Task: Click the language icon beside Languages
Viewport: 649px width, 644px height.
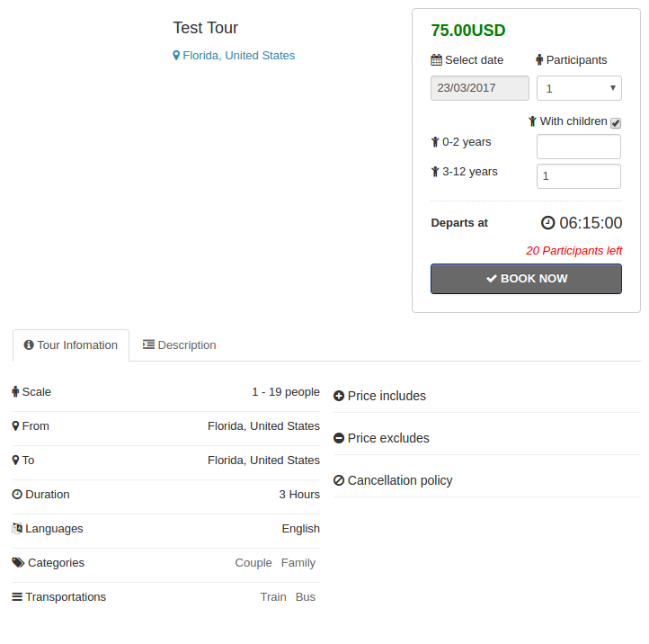Action: pyautogui.click(x=17, y=529)
